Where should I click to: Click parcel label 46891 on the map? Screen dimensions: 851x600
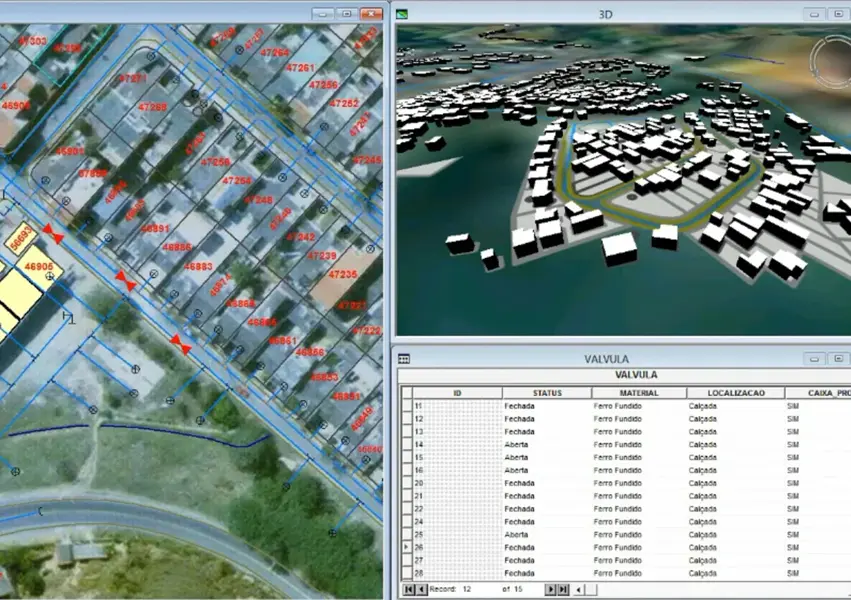click(x=155, y=229)
